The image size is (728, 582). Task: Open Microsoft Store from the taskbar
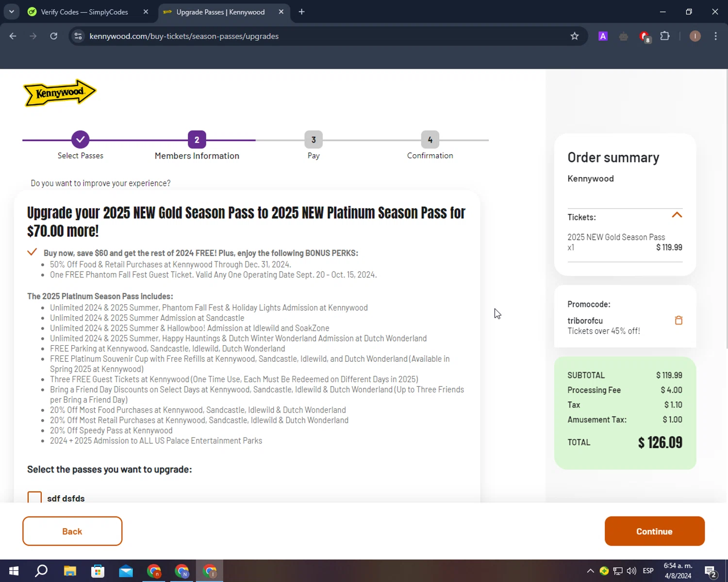pyautogui.click(x=98, y=571)
